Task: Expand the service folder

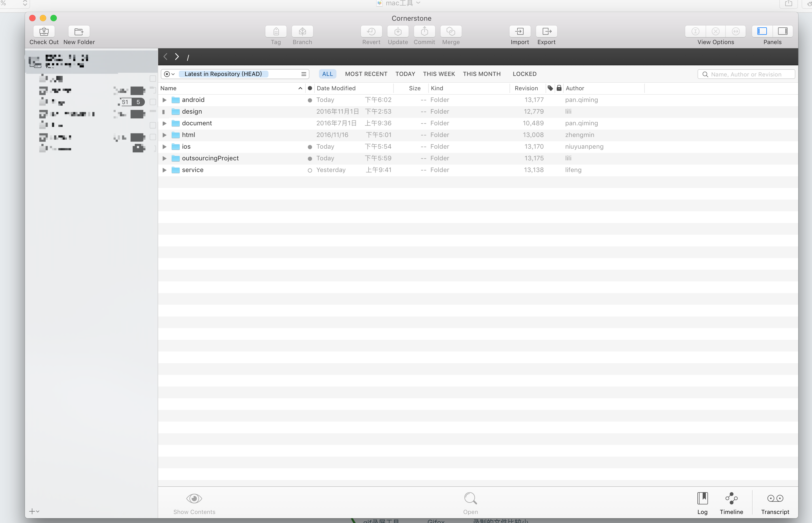Action: click(x=164, y=170)
